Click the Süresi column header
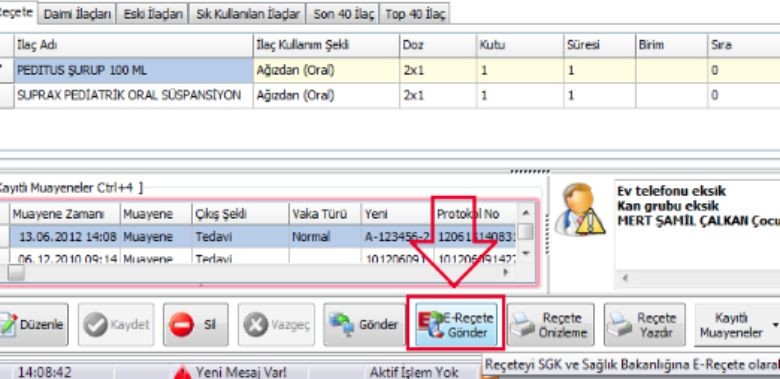The width and height of the screenshot is (780, 379). pyautogui.click(x=599, y=45)
